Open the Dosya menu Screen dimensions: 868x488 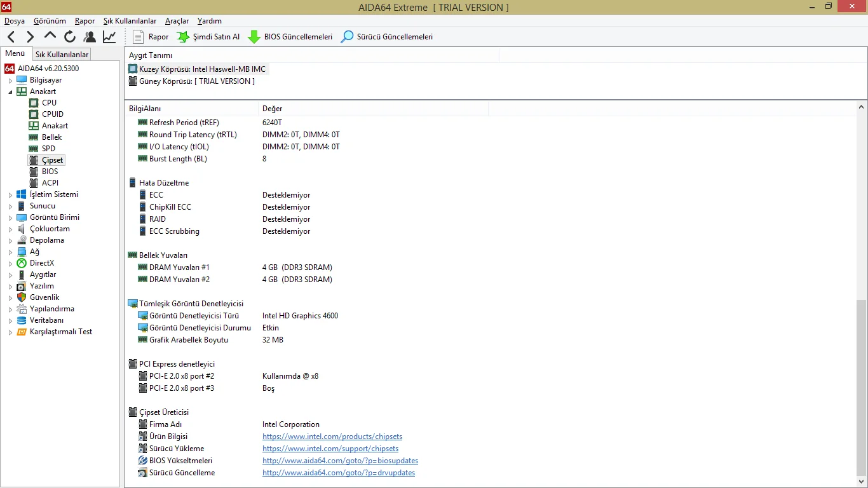[x=15, y=21]
